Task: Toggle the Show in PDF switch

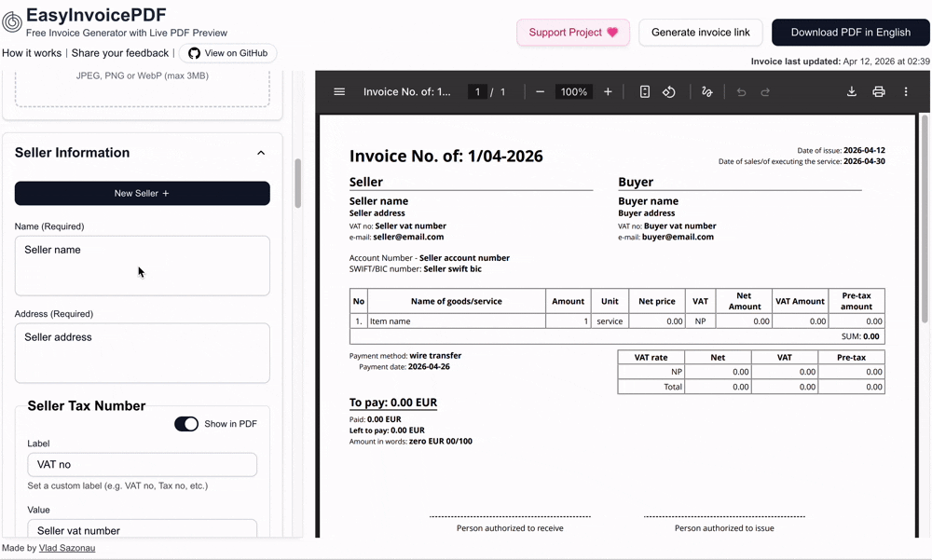Action: pyautogui.click(x=186, y=424)
